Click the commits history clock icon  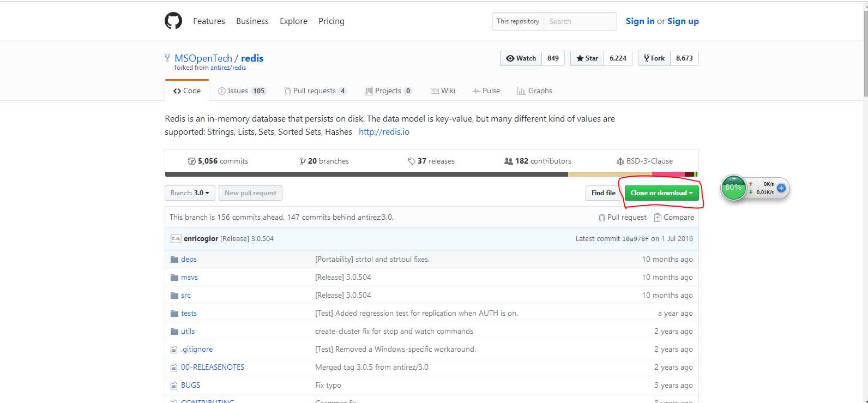(191, 161)
